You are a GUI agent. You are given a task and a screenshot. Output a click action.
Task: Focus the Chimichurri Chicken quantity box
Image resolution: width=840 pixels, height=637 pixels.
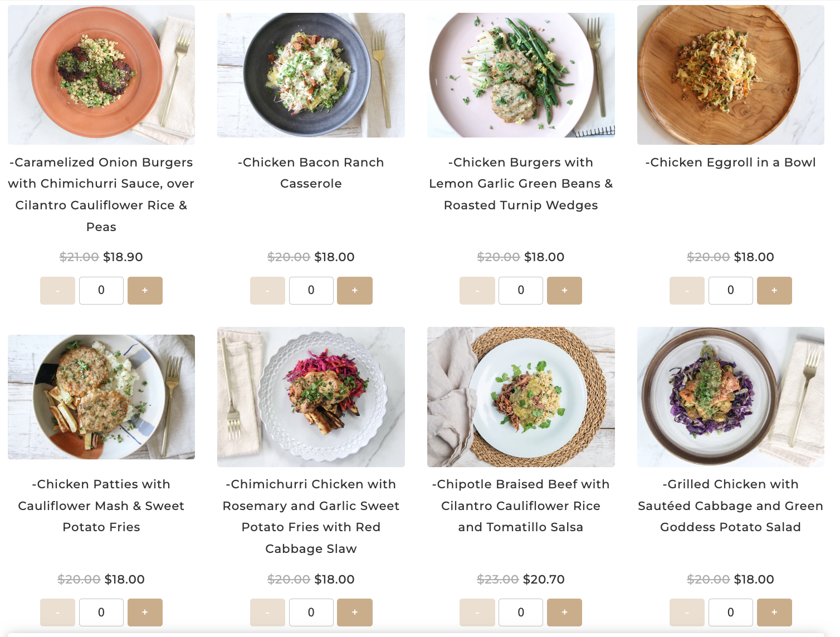[311, 612]
